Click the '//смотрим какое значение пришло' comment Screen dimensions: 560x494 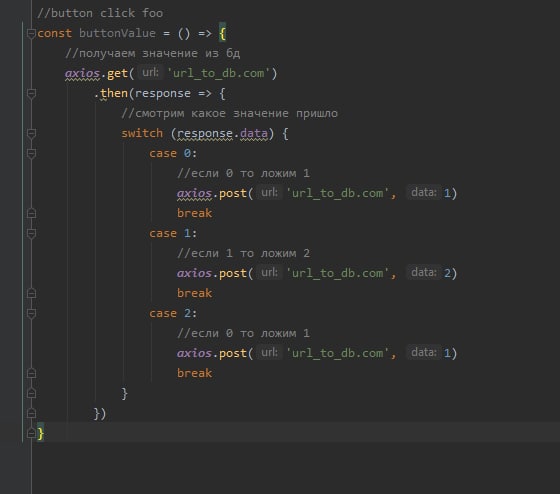[229, 113]
